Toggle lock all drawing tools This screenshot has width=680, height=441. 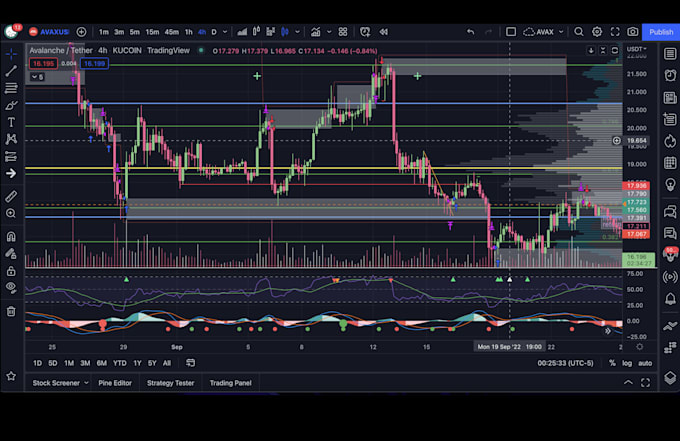(11, 270)
